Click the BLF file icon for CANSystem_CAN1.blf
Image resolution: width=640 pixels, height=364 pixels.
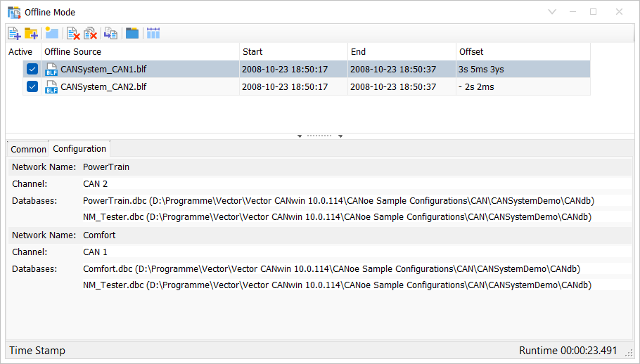point(51,70)
